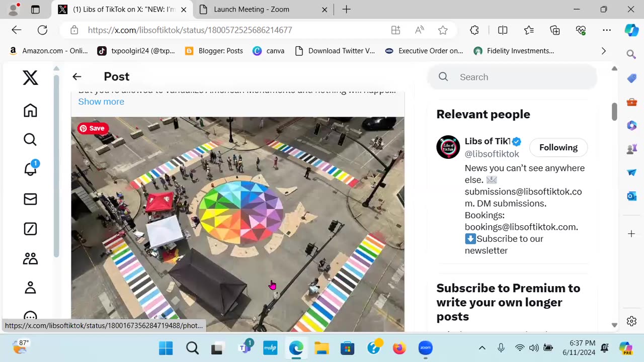
Task: Open Messages envelope icon
Action: point(30,200)
